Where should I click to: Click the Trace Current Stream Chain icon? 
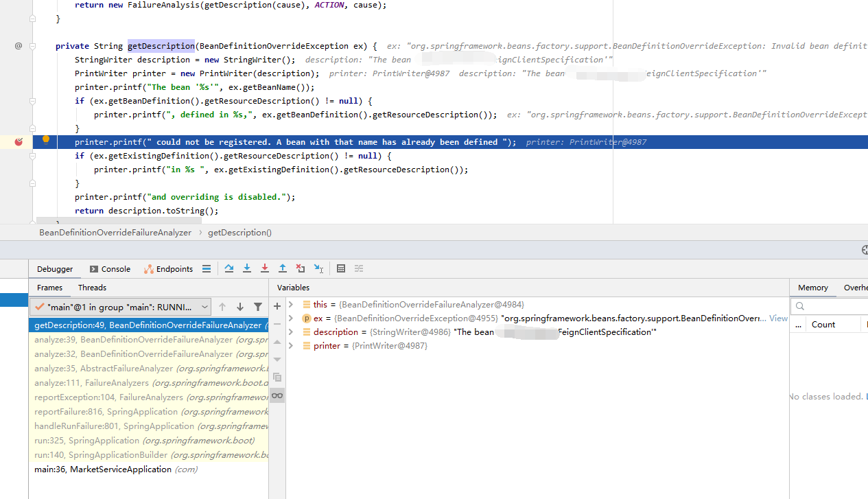[x=359, y=268]
